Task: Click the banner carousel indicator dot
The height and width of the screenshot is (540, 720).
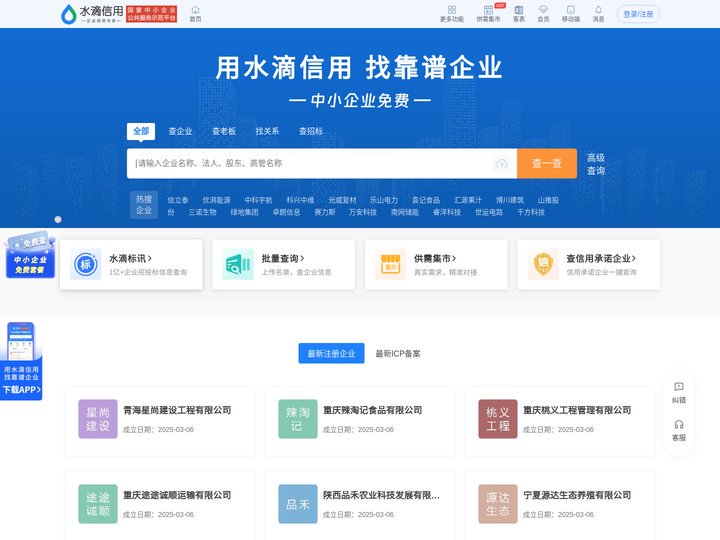Action: (x=58, y=219)
